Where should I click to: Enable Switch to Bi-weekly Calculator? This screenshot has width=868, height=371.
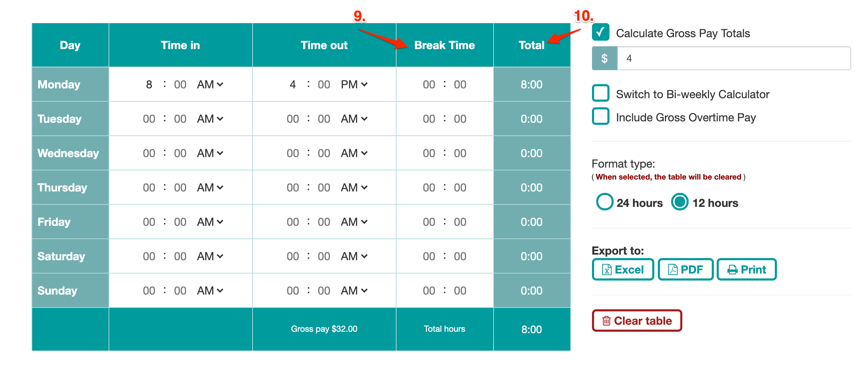tap(600, 93)
